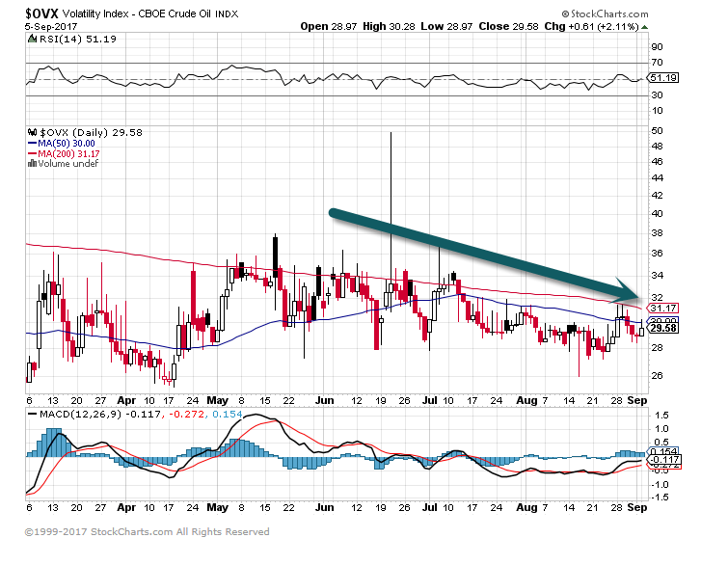
Task: Click the MACD(12,26,9) -0.117 legend label
Action: tap(100, 414)
